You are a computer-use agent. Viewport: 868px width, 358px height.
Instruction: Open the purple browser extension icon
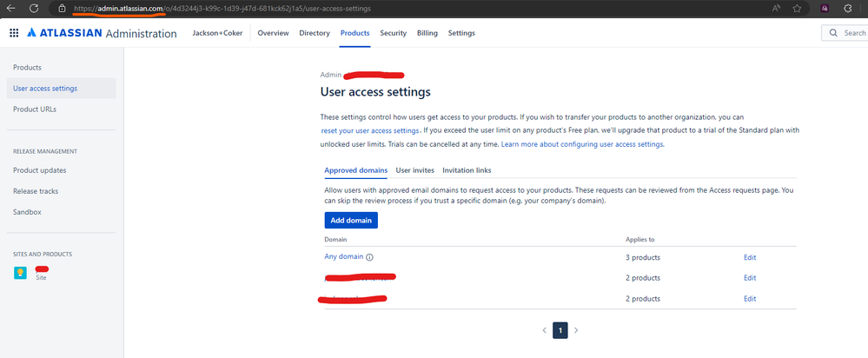point(825,9)
